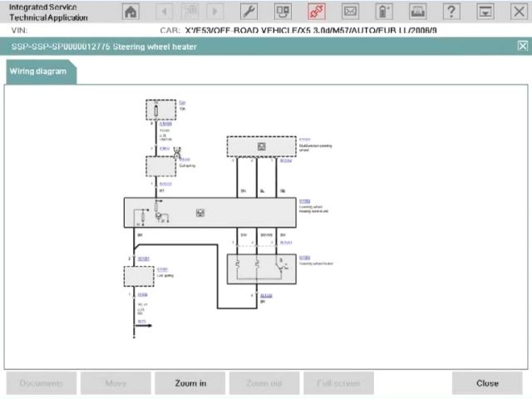
Task: Click the heating control unit box in diagram
Action: point(209,213)
